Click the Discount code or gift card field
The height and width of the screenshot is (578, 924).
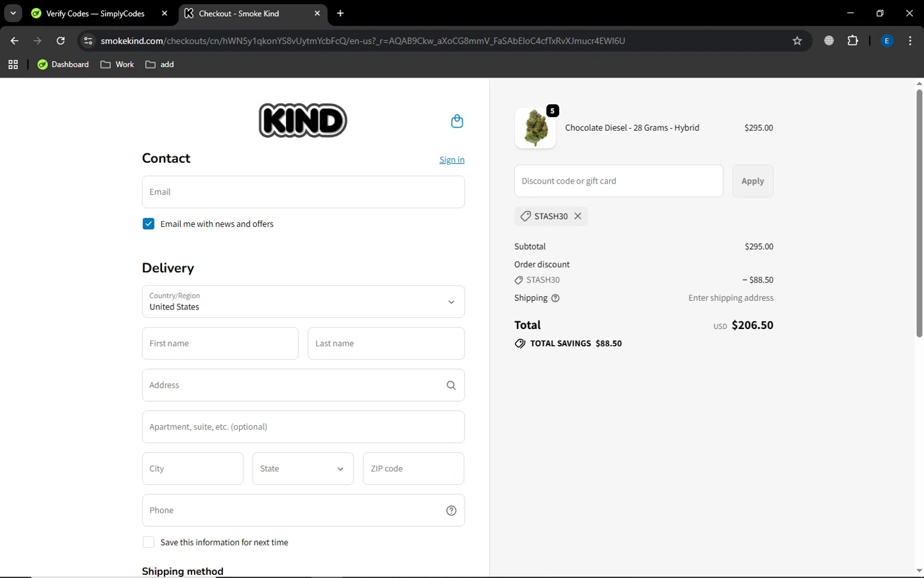(x=618, y=181)
